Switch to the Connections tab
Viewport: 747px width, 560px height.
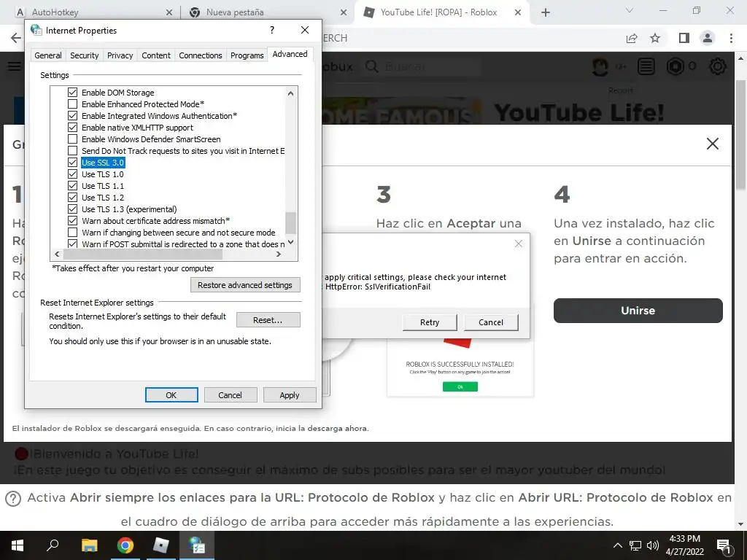[x=201, y=55]
